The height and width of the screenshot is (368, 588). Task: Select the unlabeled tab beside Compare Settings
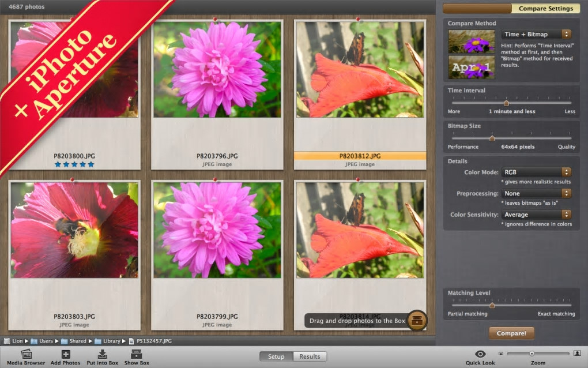[477, 8]
